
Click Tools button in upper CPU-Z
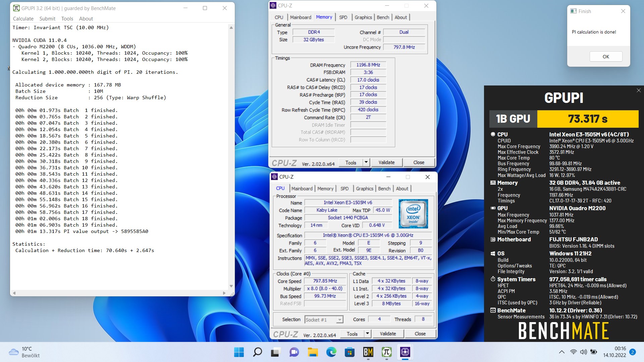click(x=351, y=163)
